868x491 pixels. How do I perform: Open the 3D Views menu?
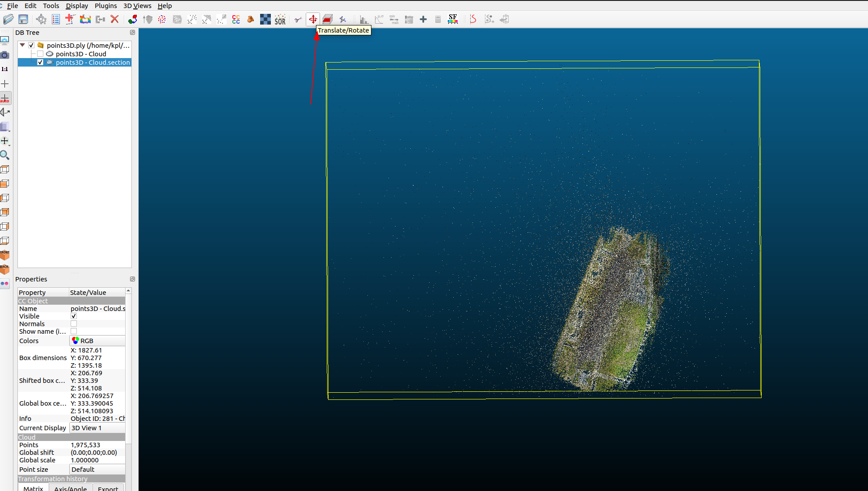137,6
